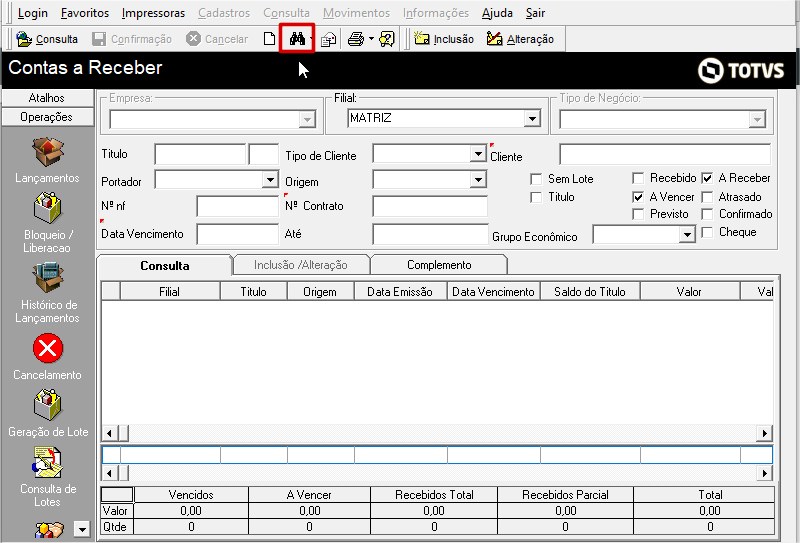Viewport: 800px width, 543px height.
Task: Click the Até date input field
Action: pyautogui.click(x=430, y=234)
